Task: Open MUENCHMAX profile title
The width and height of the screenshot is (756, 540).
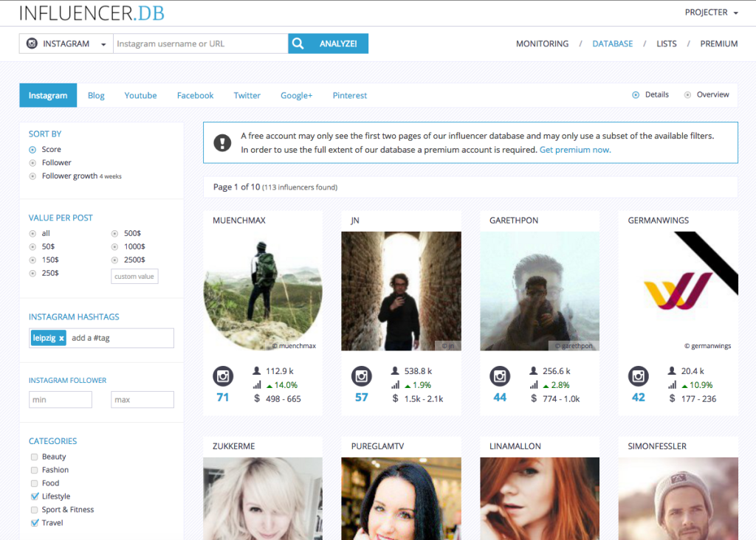Action: tap(239, 220)
